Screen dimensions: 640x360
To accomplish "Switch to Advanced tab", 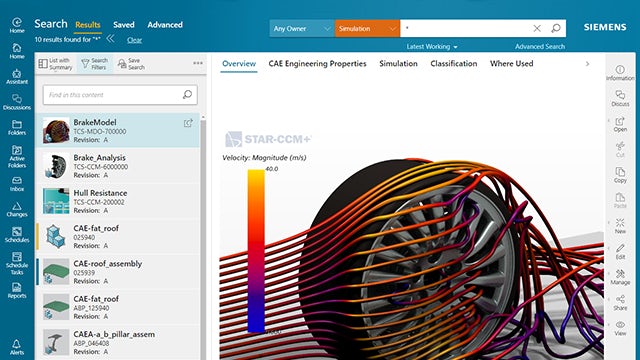I will (x=165, y=25).
